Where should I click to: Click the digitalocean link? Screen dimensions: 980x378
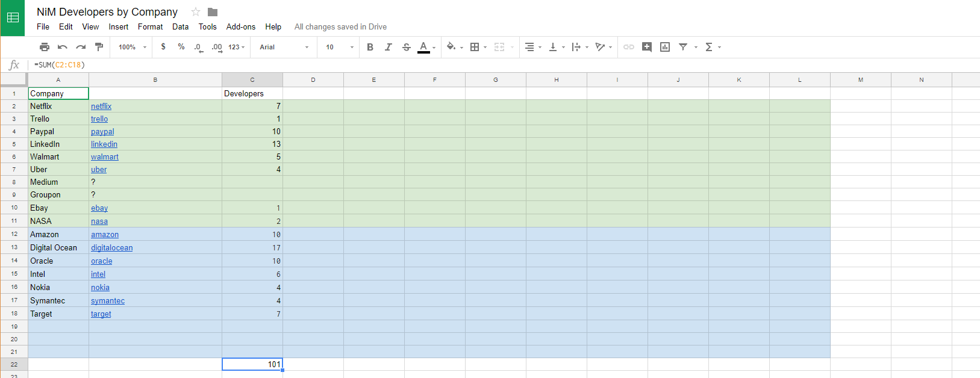coord(112,248)
